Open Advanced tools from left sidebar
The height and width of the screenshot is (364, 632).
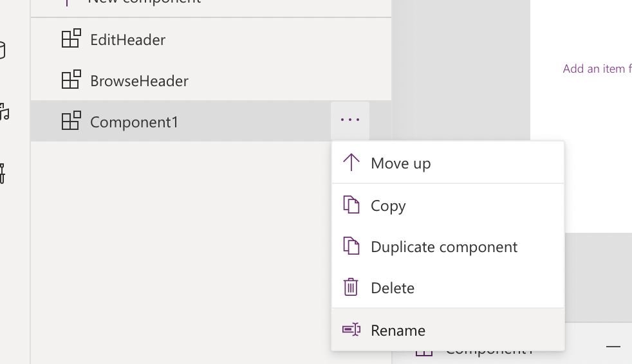(x=2, y=173)
